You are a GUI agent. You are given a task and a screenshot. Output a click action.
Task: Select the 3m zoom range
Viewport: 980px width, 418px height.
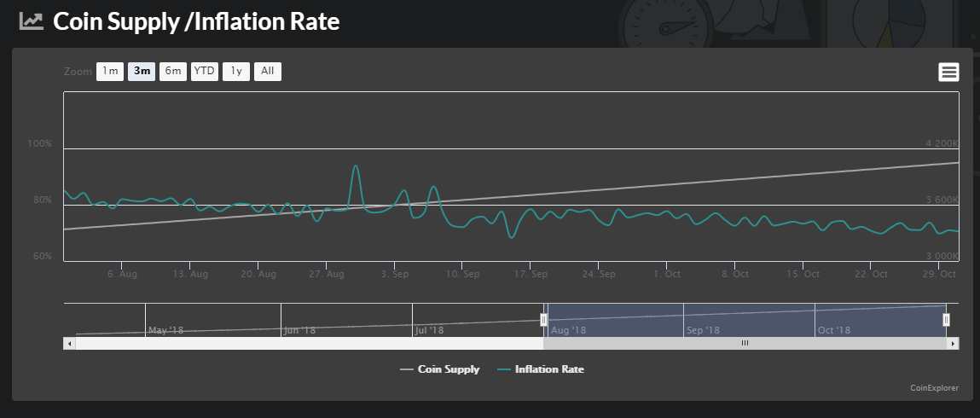[142, 71]
